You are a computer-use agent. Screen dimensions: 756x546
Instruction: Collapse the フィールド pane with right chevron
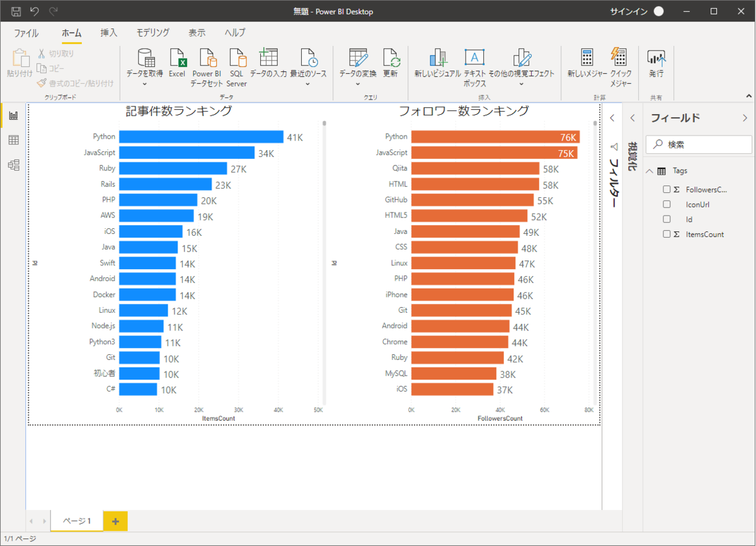pos(745,118)
